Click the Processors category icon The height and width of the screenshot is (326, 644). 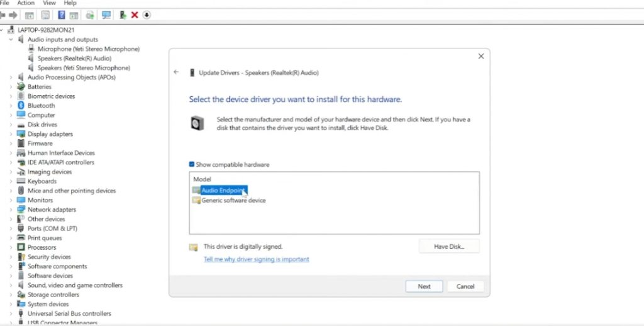[21, 247]
